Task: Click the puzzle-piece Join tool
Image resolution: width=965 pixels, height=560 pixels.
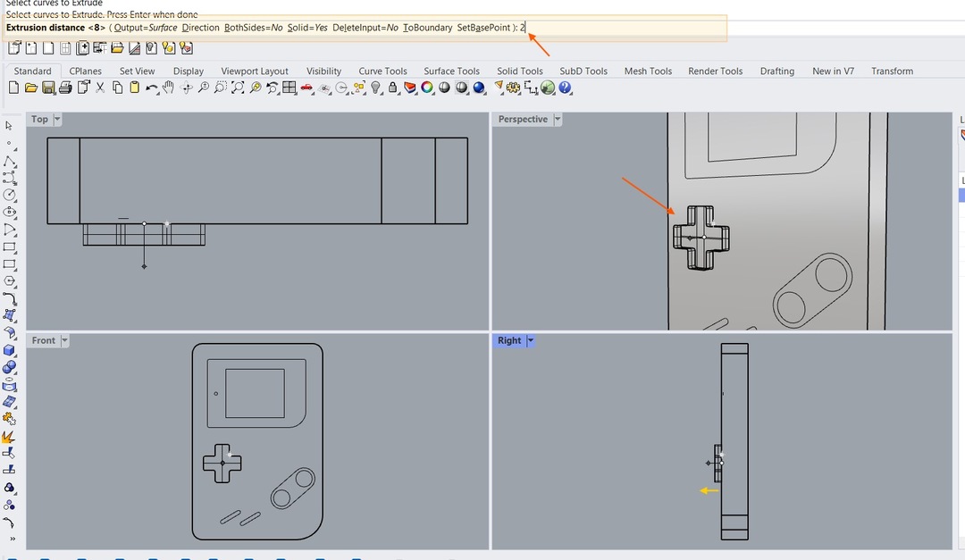Action: 9,419
